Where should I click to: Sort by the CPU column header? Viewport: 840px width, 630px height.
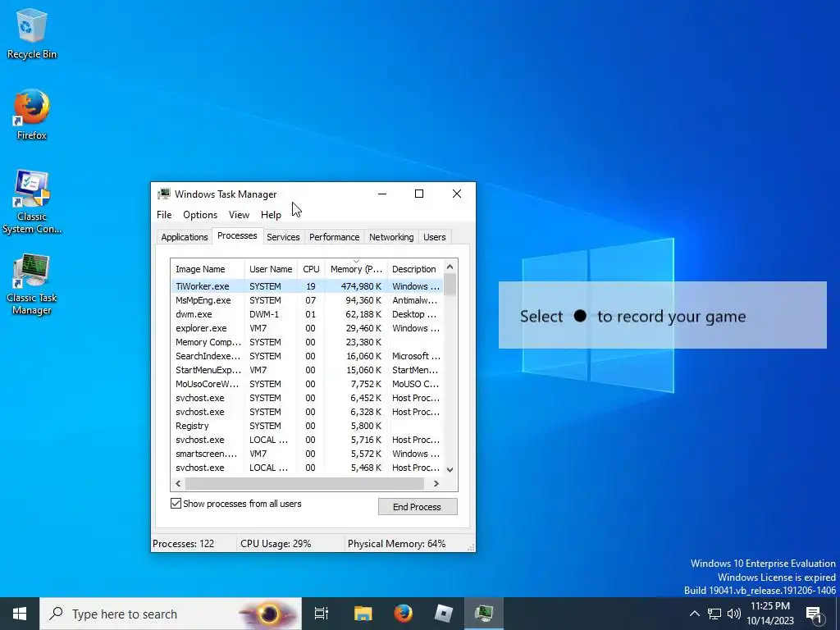(311, 269)
